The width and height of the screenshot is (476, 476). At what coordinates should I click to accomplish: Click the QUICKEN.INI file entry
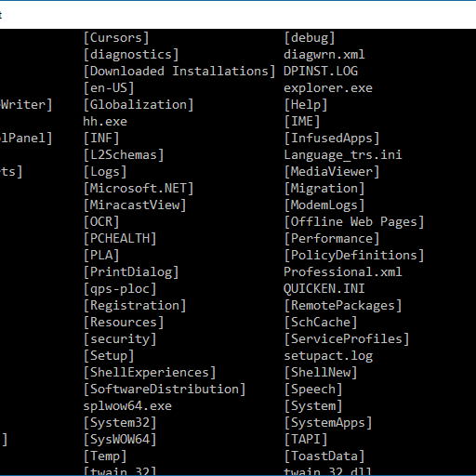[324, 289]
